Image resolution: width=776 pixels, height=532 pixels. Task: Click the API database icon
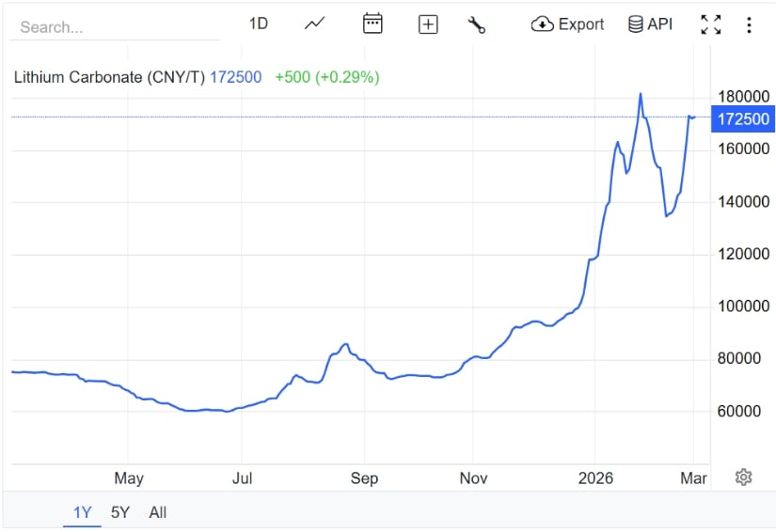point(636,24)
